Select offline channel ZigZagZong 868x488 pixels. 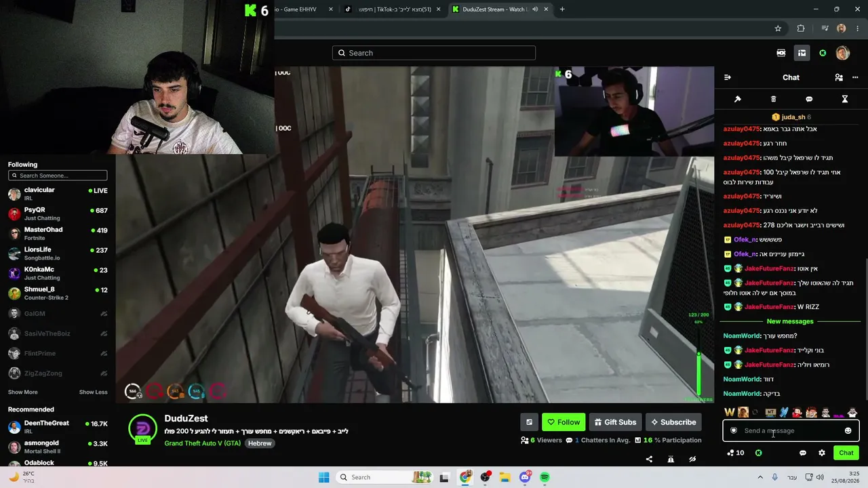(58, 373)
